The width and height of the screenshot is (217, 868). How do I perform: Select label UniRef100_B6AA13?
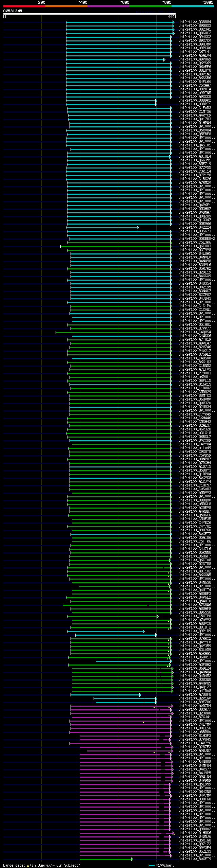point(195,657)
